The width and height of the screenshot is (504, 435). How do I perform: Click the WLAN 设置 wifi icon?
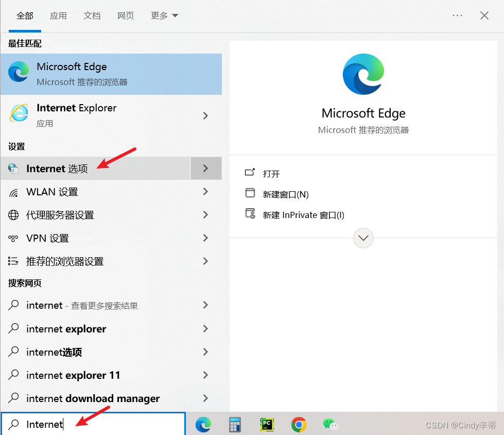13,192
